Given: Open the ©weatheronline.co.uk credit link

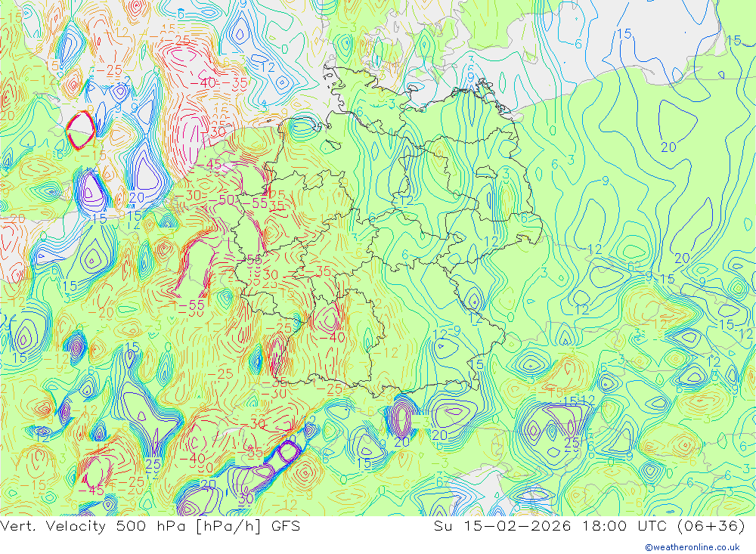Looking at the screenshot, I should tap(692, 547).
